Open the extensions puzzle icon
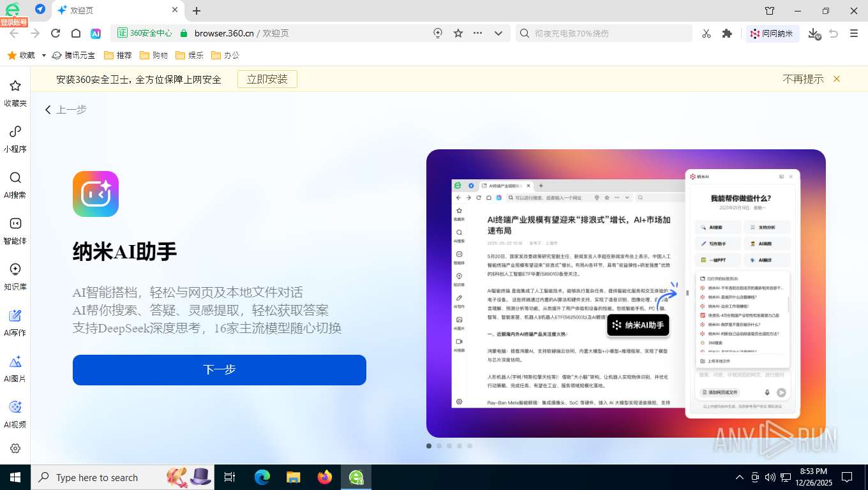This screenshot has width=868, height=490. (726, 33)
